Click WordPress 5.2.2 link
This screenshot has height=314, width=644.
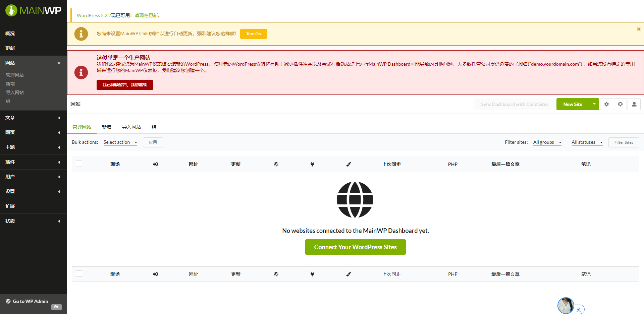[94, 15]
